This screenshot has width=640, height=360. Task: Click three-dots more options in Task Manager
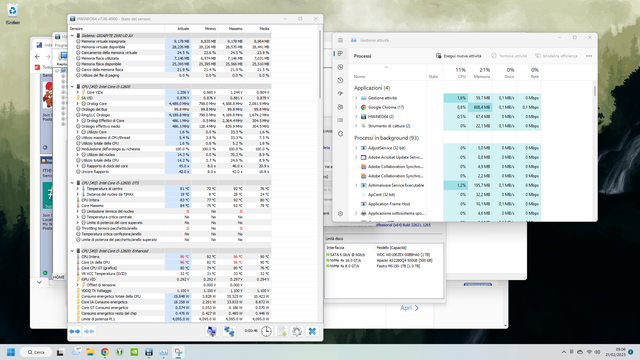click(589, 56)
